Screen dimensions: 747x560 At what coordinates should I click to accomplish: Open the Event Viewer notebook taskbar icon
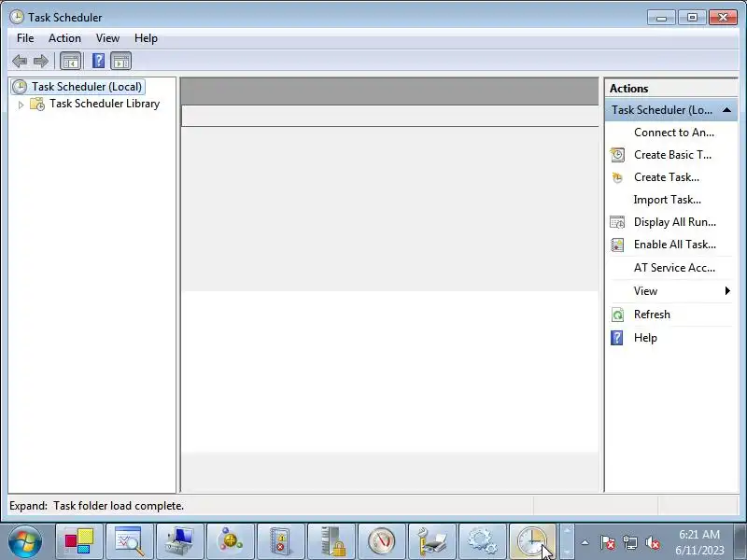[x=281, y=542]
